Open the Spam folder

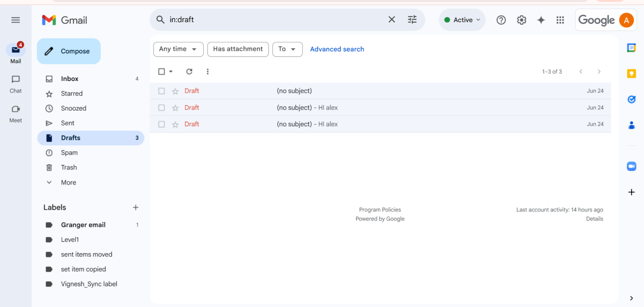pyautogui.click(x=69, y=152)
